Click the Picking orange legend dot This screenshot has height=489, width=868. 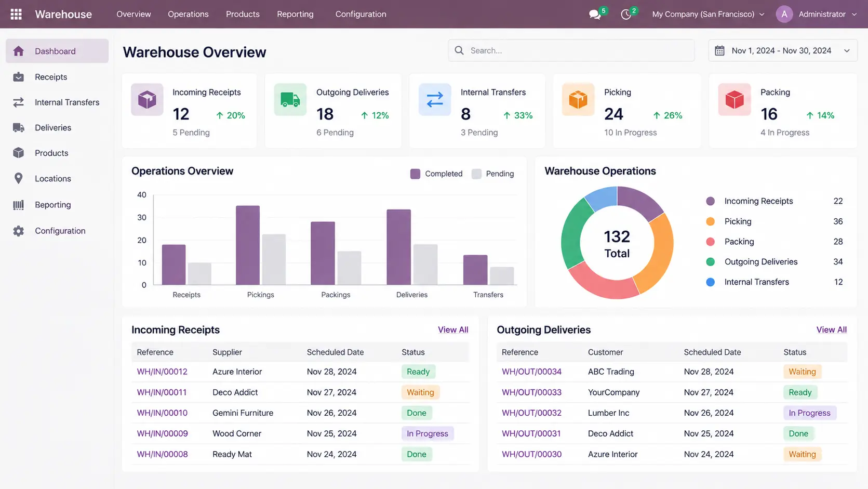(x=711, y=221)
